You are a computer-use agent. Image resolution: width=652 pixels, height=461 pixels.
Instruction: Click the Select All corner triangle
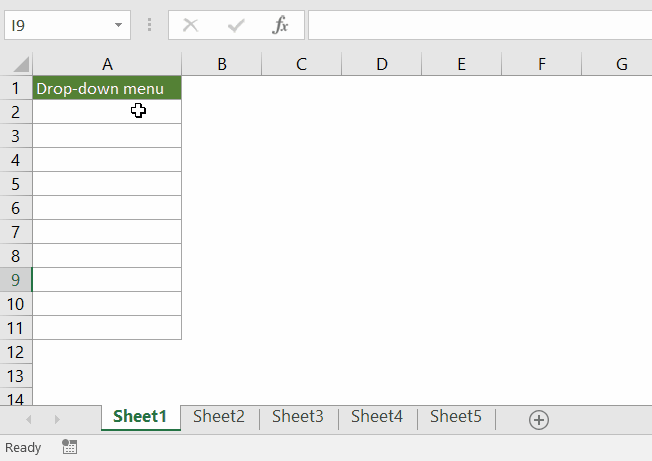pos(17,65)
